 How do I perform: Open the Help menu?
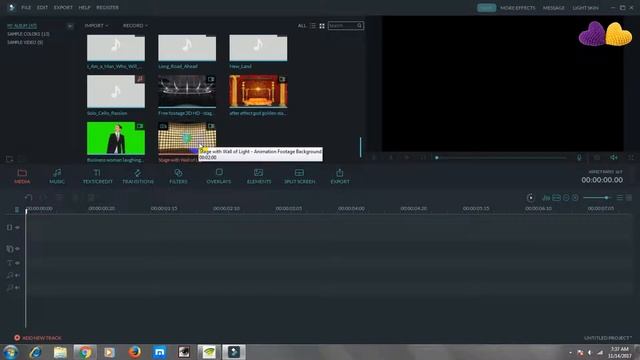tap(84, 8)
